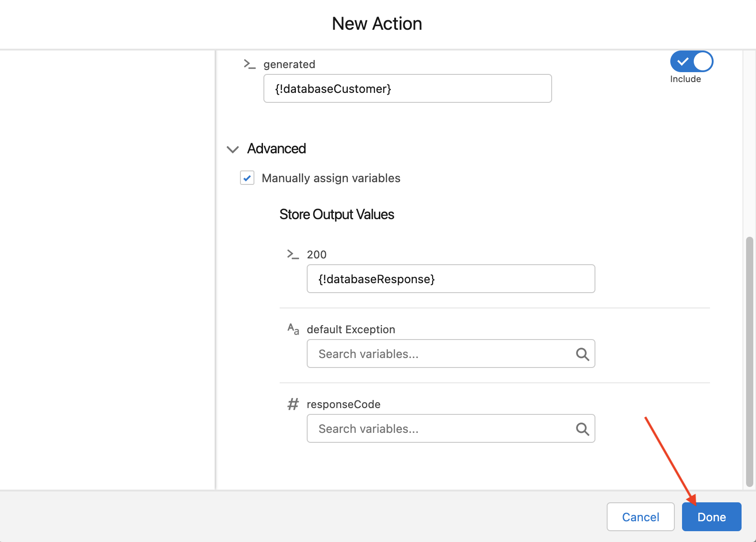Click the {!databaseResponse} value field
Screen dimensions: 756x542
point(450,279)
